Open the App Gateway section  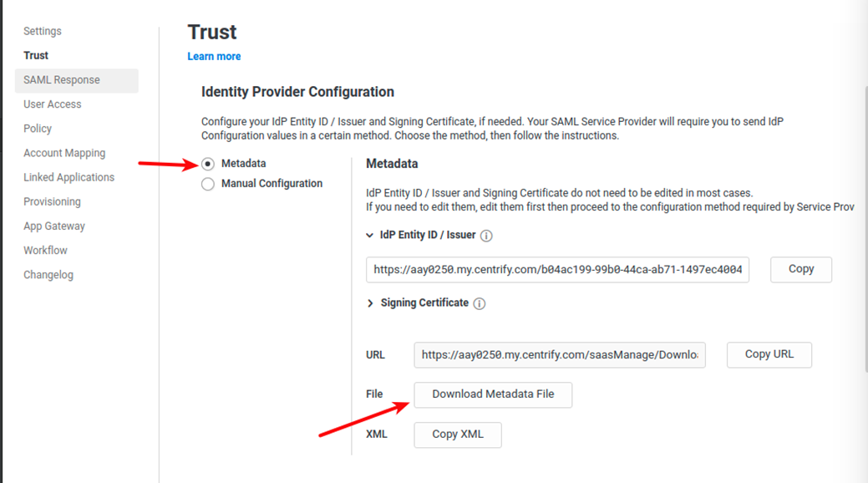pos(53,226)
